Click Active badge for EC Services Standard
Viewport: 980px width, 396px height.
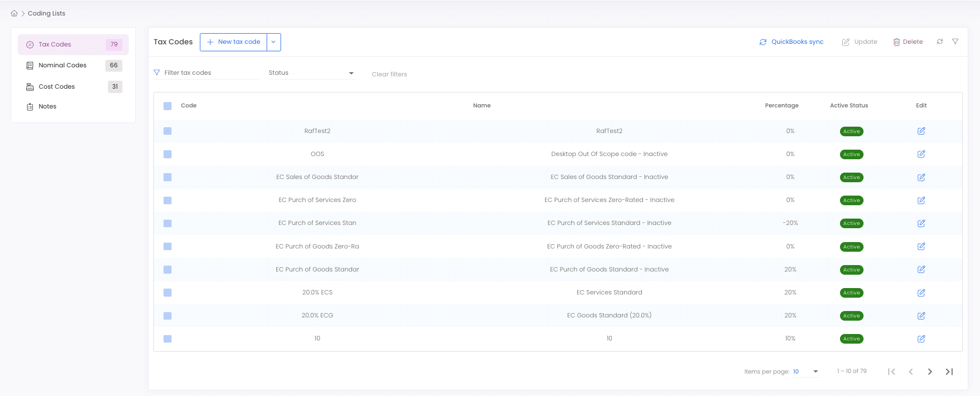click(851, 293)
